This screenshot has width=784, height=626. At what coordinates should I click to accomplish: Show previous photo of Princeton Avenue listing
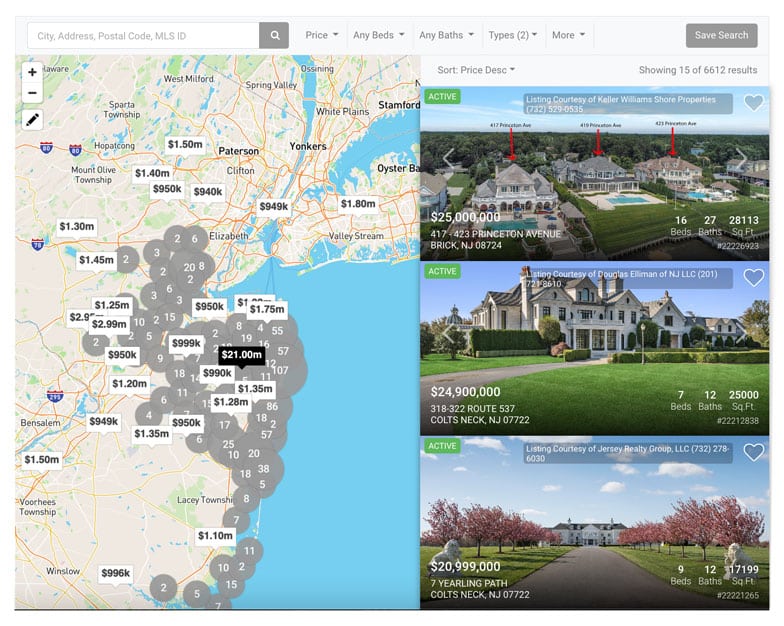[x=448, y=158]
